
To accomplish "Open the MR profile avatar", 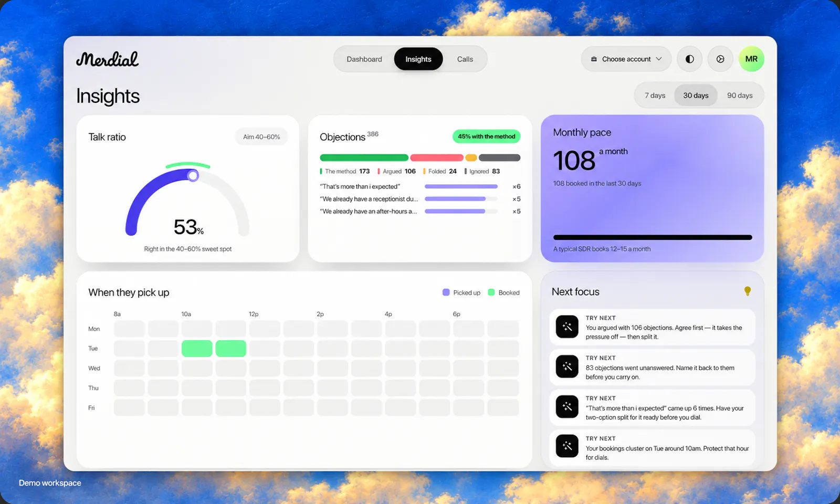I will point(751,59).
